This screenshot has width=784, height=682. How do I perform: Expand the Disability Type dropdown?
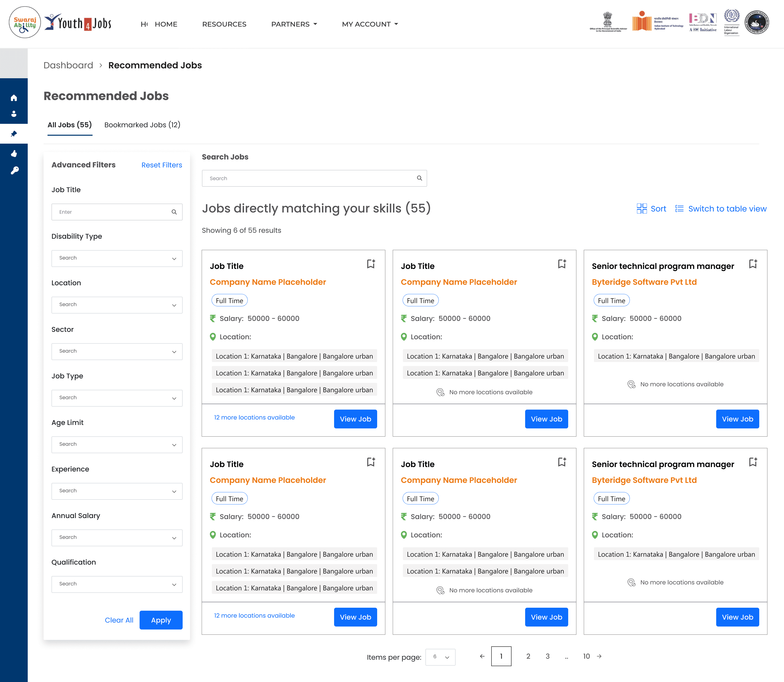(x=117, y=258)
